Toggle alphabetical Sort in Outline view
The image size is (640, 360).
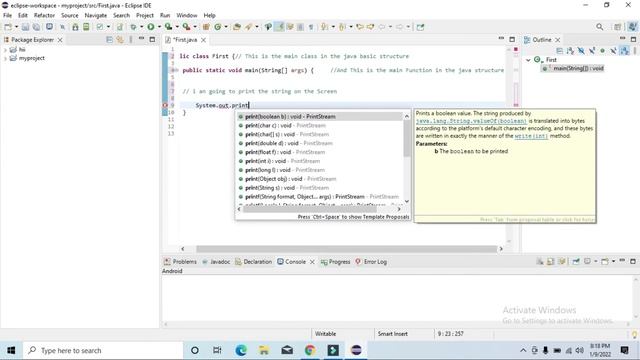(570, 51)
